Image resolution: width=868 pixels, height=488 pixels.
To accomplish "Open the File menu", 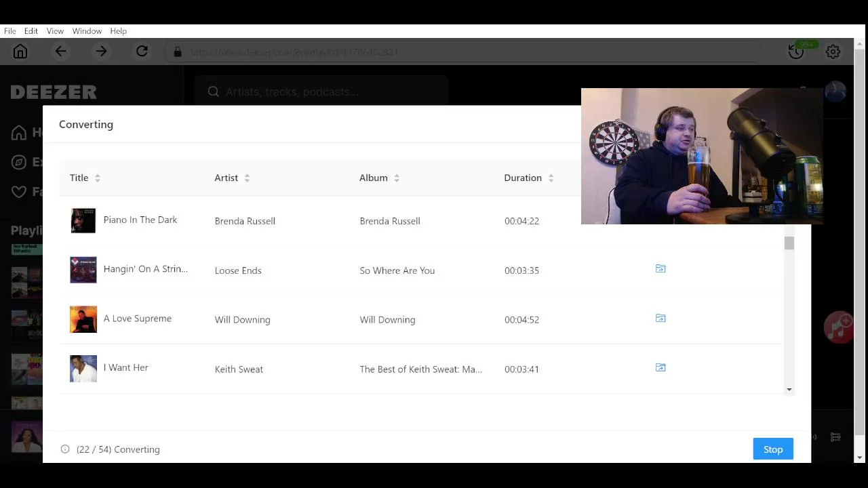I will click(10, 31).
